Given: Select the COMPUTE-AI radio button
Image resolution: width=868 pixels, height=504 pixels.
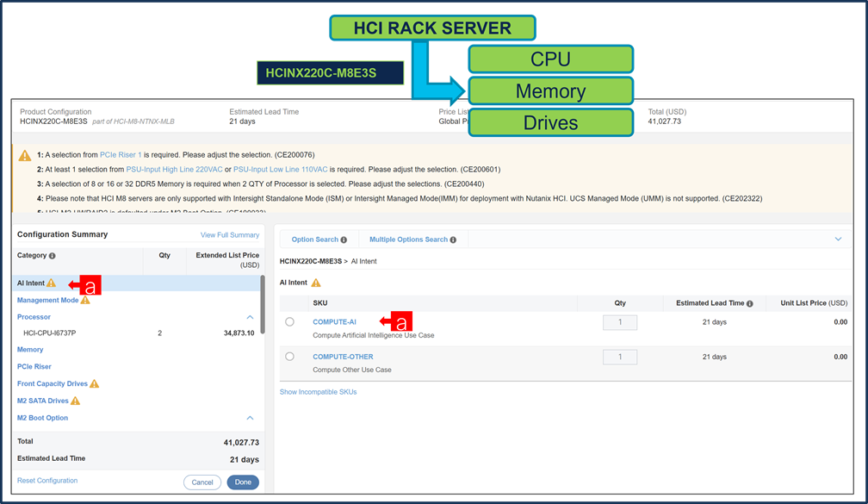Looking at the screenshot, I should [289, 322].
